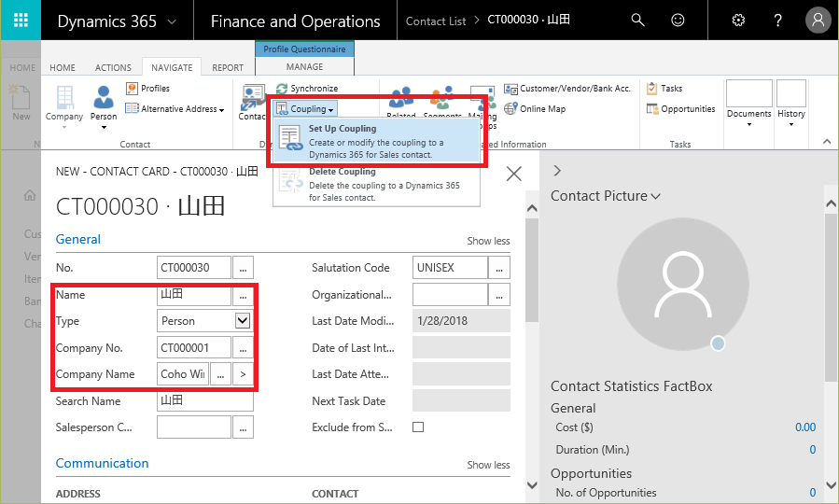
Task: Switch to the NAVIGATE tab
Action: [172, 67]
